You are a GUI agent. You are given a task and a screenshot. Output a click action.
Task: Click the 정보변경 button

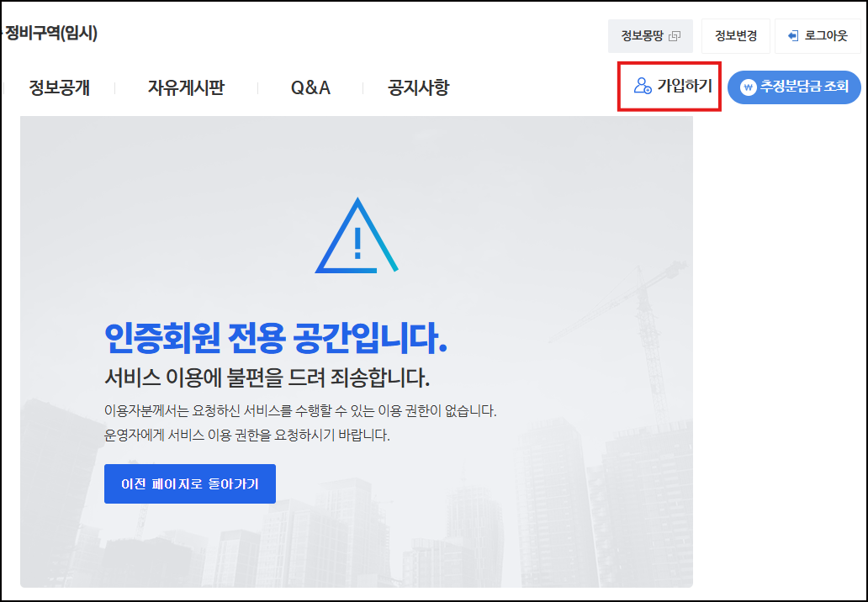coord(735,36)
